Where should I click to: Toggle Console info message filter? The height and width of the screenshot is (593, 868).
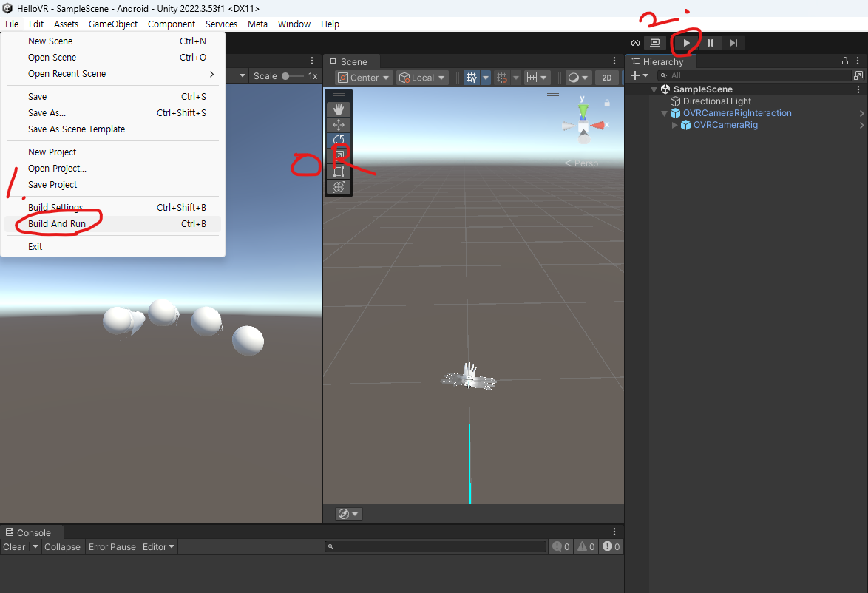560,547
